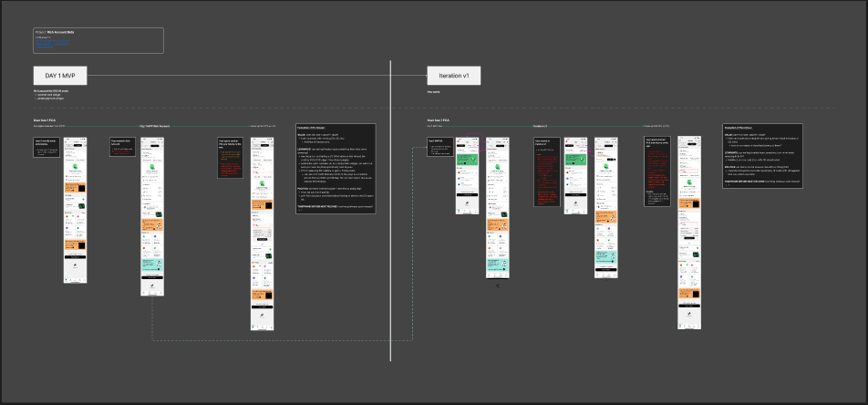The width and height of the screenshot is (868, 405).
Task: Select first dark note card under DAY 1 MVP
Action: 46,148
